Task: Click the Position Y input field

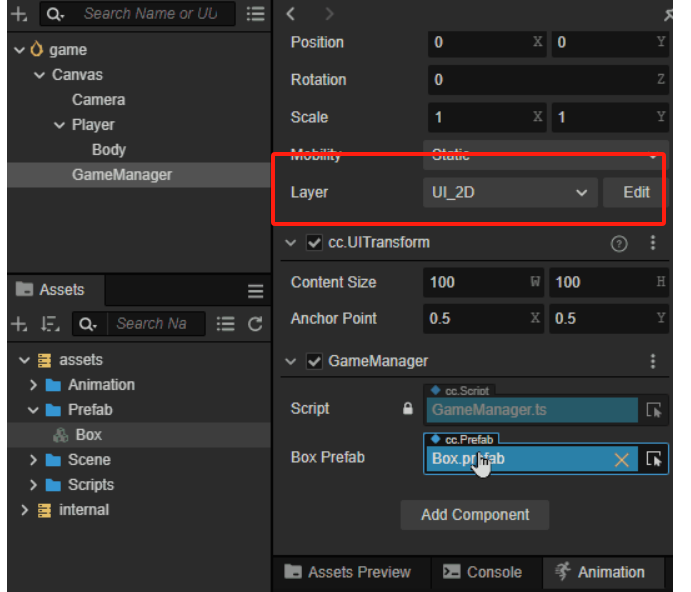Action: pyautogui.click(x=610, y=43)
